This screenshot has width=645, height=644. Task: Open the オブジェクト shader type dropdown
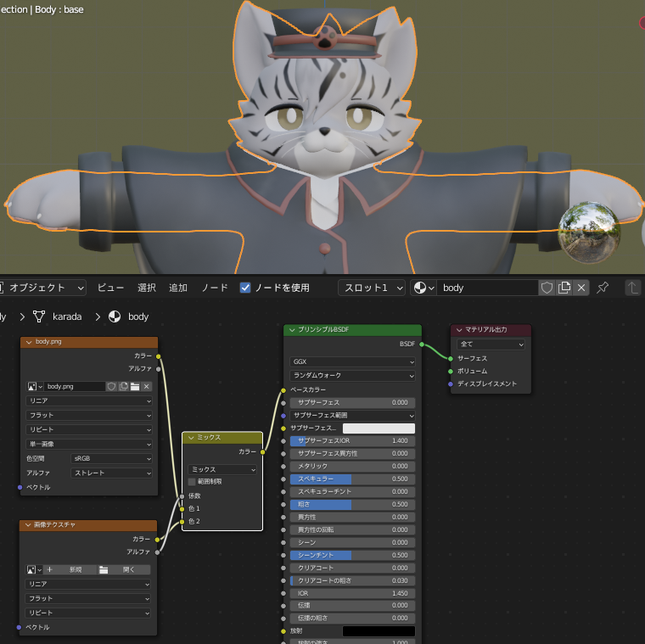(42, 288)
